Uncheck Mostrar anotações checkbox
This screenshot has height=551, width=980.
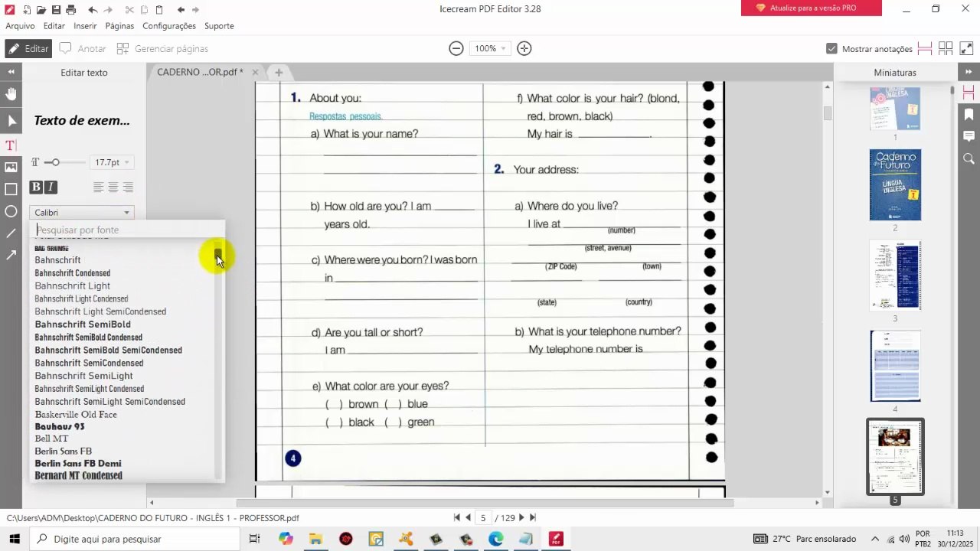[x=831, y=48]
